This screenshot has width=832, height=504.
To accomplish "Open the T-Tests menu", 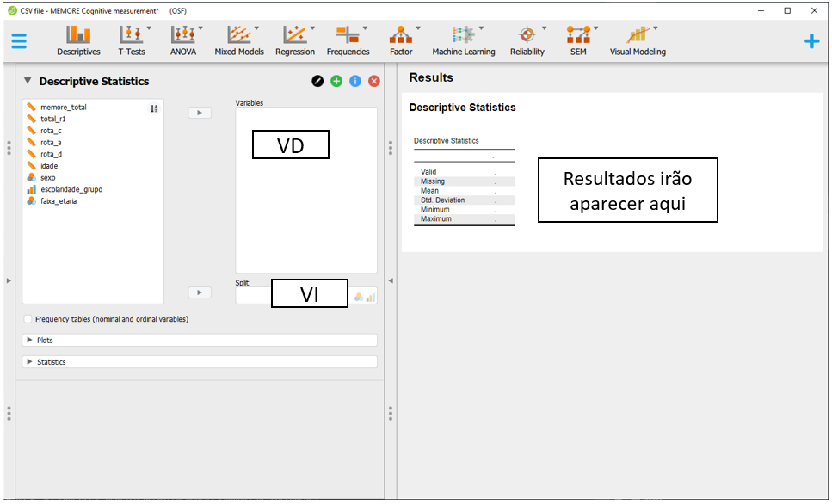I will tap(132, 40).
